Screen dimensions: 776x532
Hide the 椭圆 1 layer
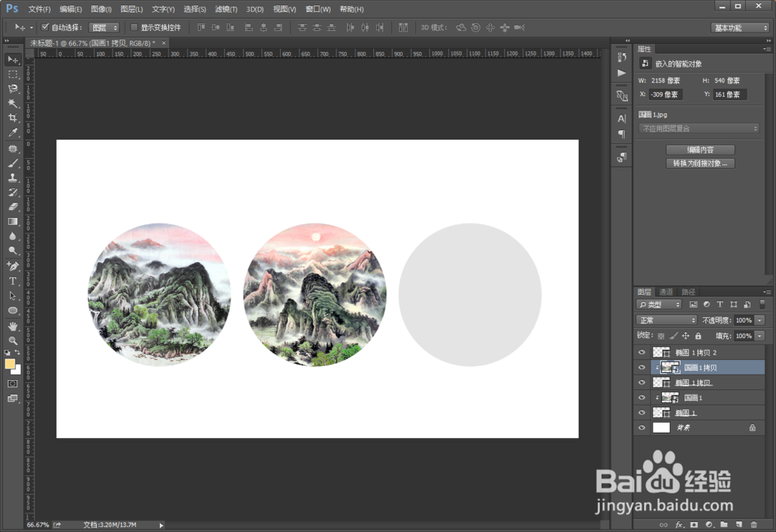(642, 413)
